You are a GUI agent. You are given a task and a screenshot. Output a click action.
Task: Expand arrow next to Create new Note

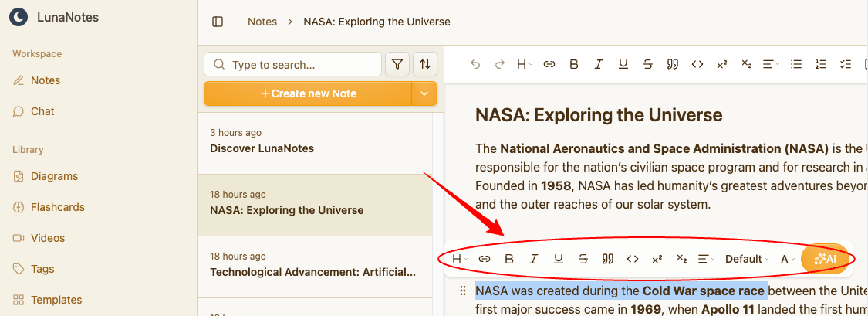[x=424, y=93]
